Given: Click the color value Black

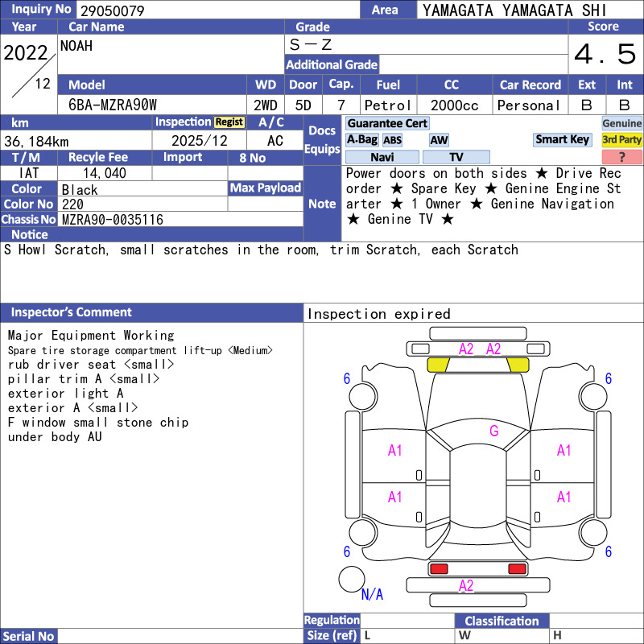Looking at the screenshot, I should 80,190.
